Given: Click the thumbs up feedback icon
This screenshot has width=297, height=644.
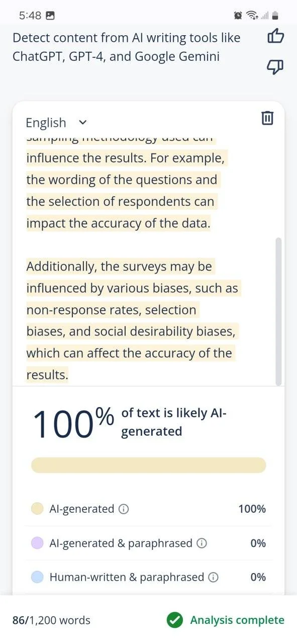Looking at the screenshot, I should pos(275,36).
